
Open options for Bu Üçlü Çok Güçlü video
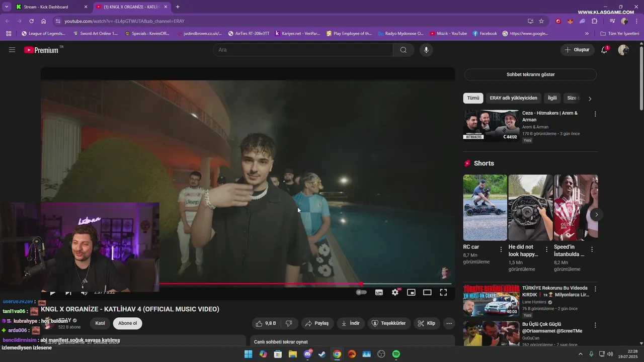595,325
